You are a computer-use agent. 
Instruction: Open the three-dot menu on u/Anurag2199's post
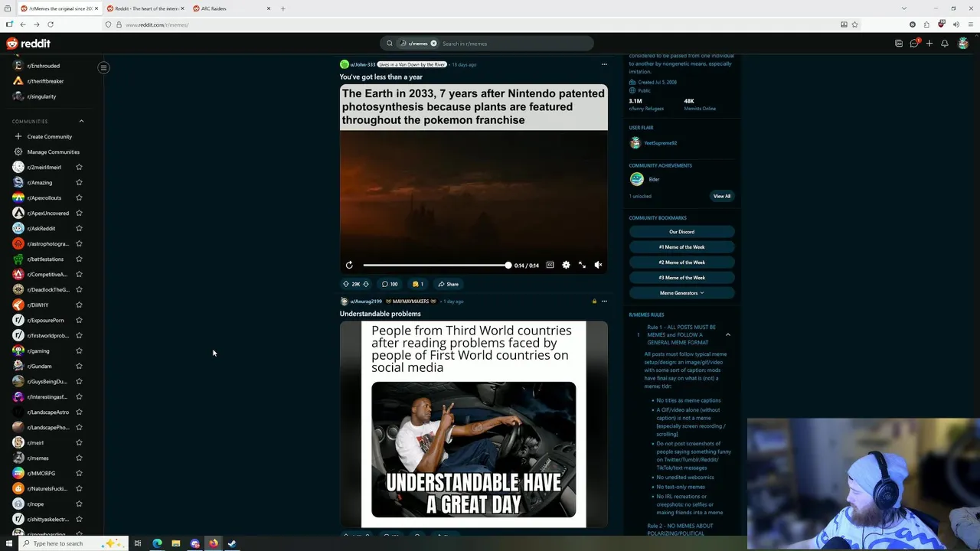coord(604,302)
